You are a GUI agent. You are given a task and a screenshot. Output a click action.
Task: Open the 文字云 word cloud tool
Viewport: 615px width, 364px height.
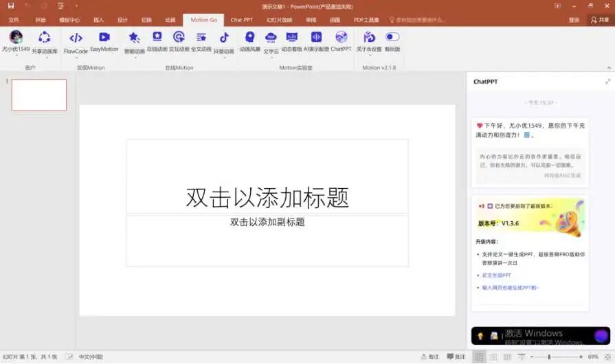coord(271,38)
